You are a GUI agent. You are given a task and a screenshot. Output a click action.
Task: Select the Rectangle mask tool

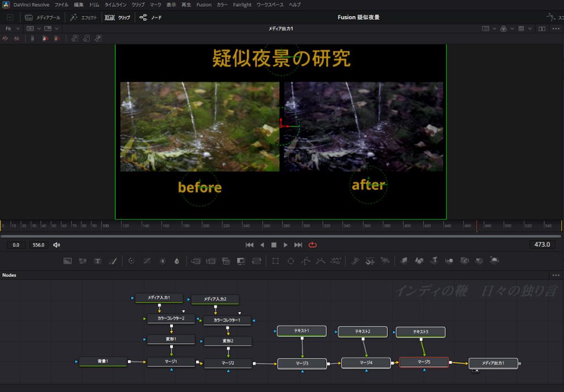coord(275,261)
